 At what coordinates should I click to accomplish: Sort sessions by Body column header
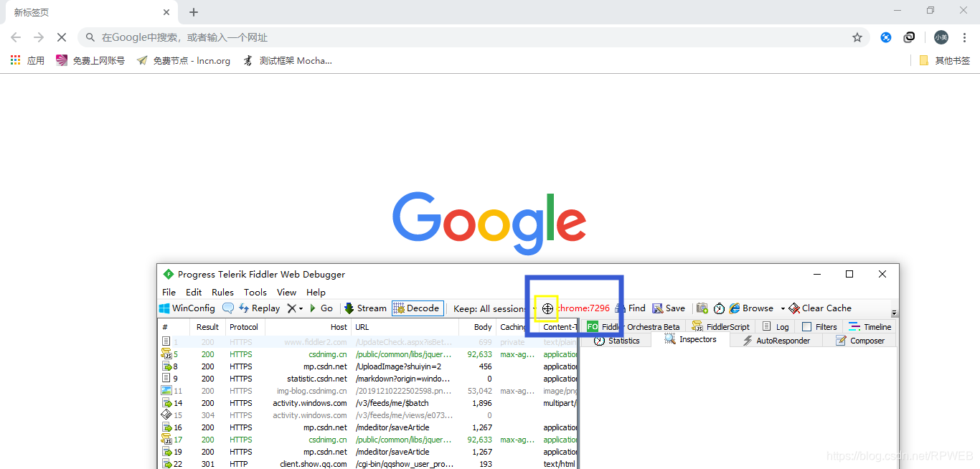[478, 327]
